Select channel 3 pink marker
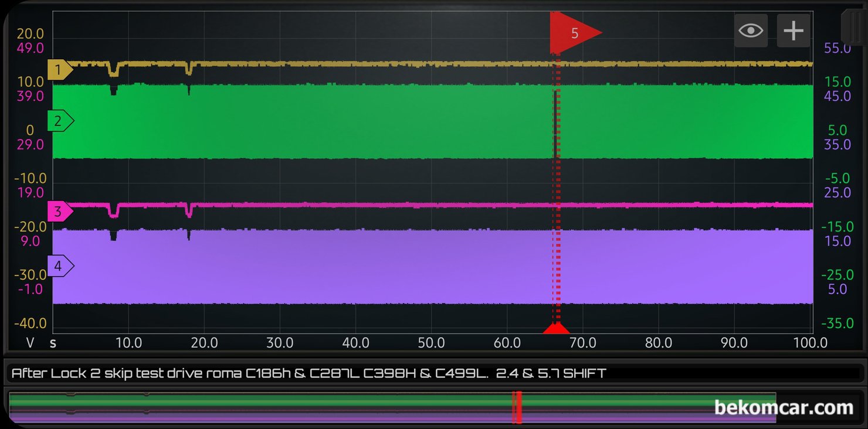868x429 pixels. click(60, 212)
